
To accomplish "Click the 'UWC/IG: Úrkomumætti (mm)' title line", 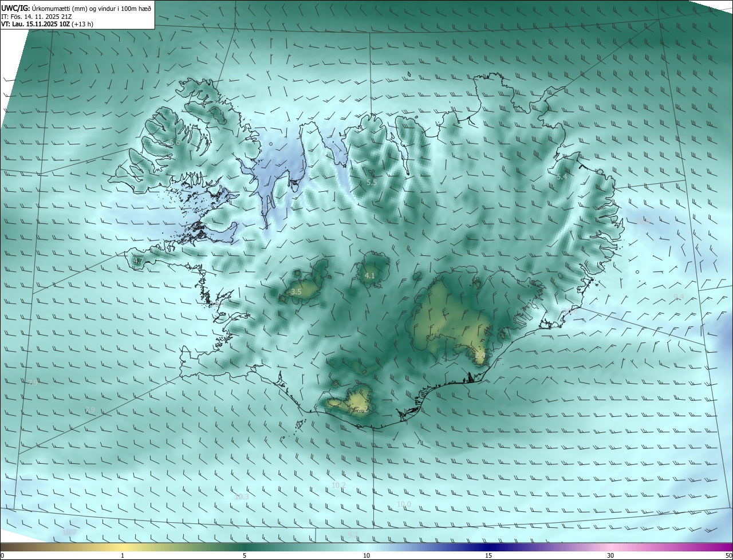I will coord(76,7).
